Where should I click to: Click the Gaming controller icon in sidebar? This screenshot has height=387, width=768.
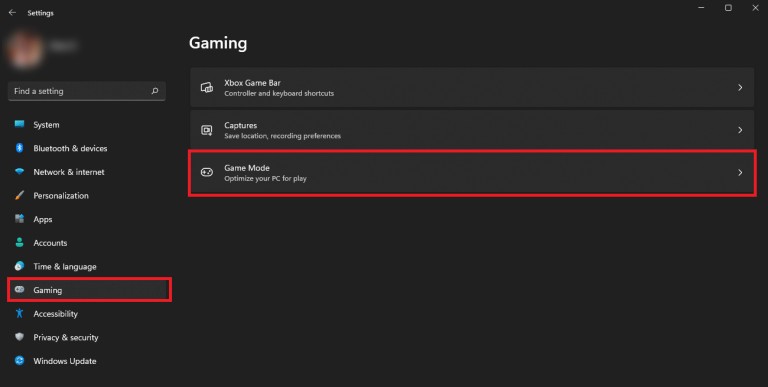pyautogui.click(x=20, y=290)
